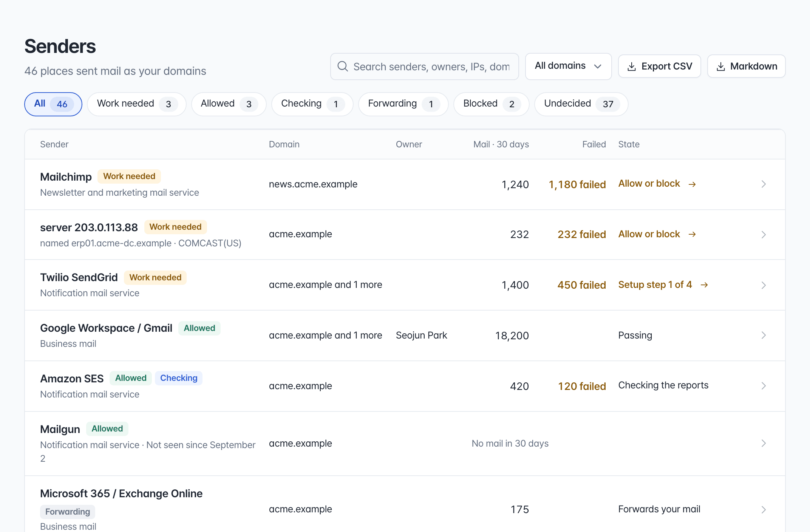Click the Work needed badge on Twilio SendGrid
The height and width of the screenshot is (532, 810).
[155, 278]
